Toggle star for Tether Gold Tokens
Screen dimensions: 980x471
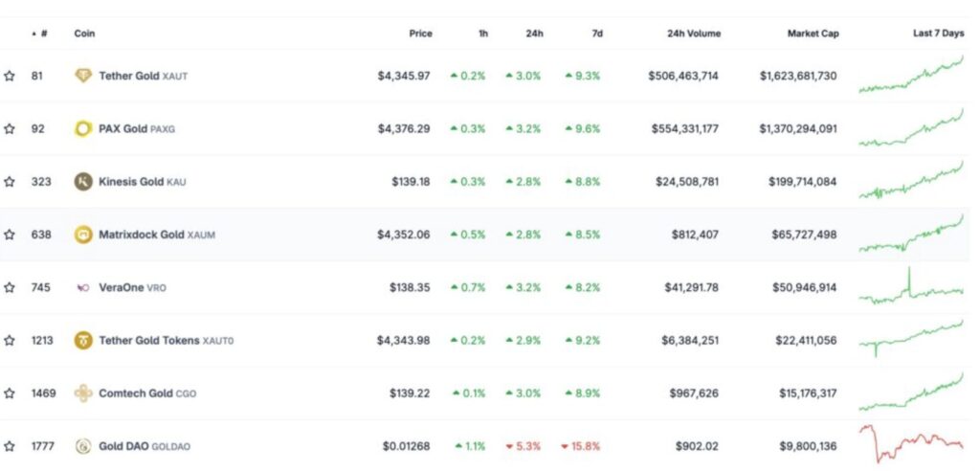pyautogui.click(x=9, y=341)
